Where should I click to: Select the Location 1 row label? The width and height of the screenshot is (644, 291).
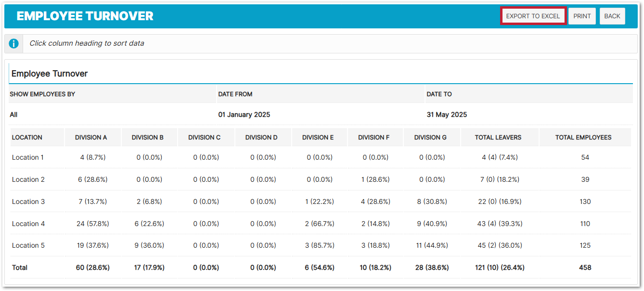[28, 157]
